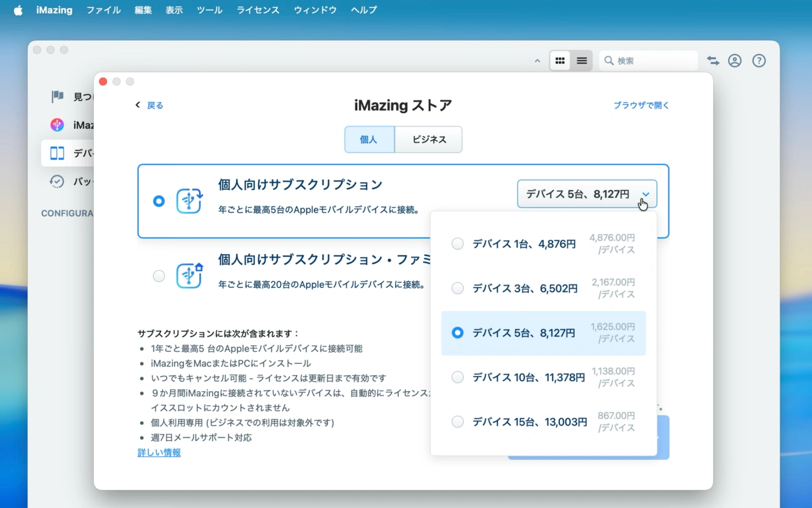Select the ビジネス tab
This screenshot has width=812, height=508.
click(429, 140)
